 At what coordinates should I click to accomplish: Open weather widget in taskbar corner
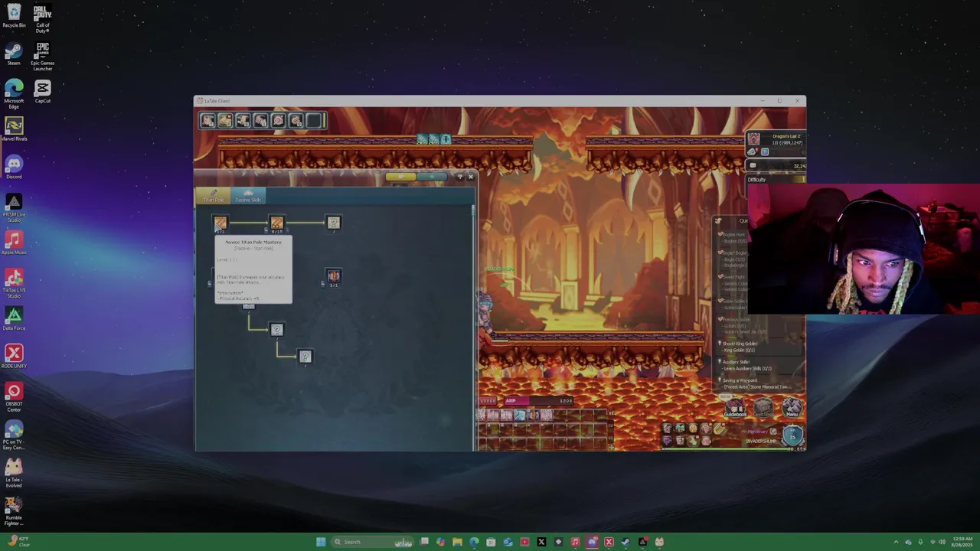[x=18, y=542]
